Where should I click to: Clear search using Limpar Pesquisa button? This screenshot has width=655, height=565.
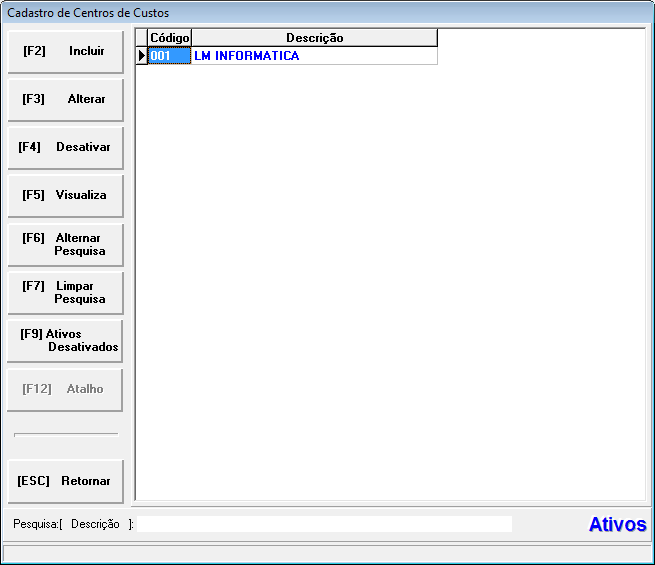pyautogui.click(x=65, y=292)
